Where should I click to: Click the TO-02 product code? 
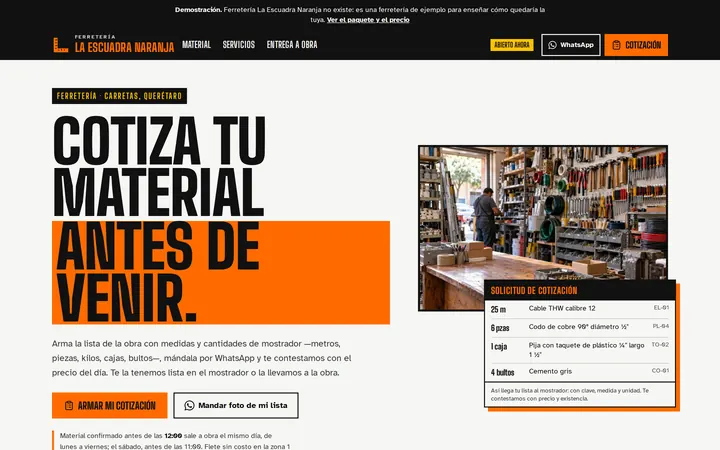pos(660,344)
